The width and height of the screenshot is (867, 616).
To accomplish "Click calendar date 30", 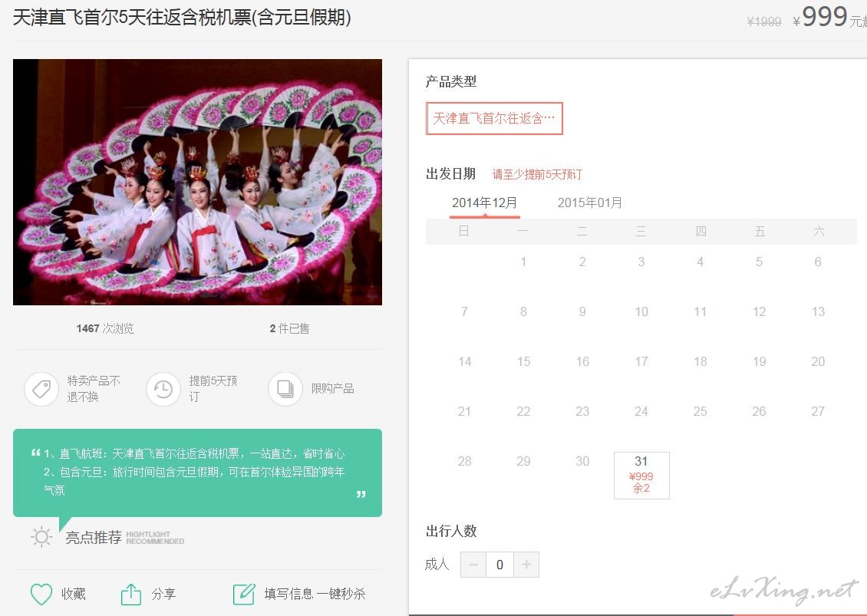I will tap(582, 460).
